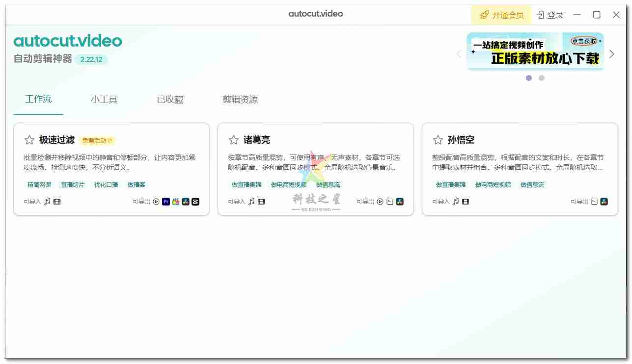
Task: Click the music note import icon on 孙悟空 card
Action: click(455, 201)
